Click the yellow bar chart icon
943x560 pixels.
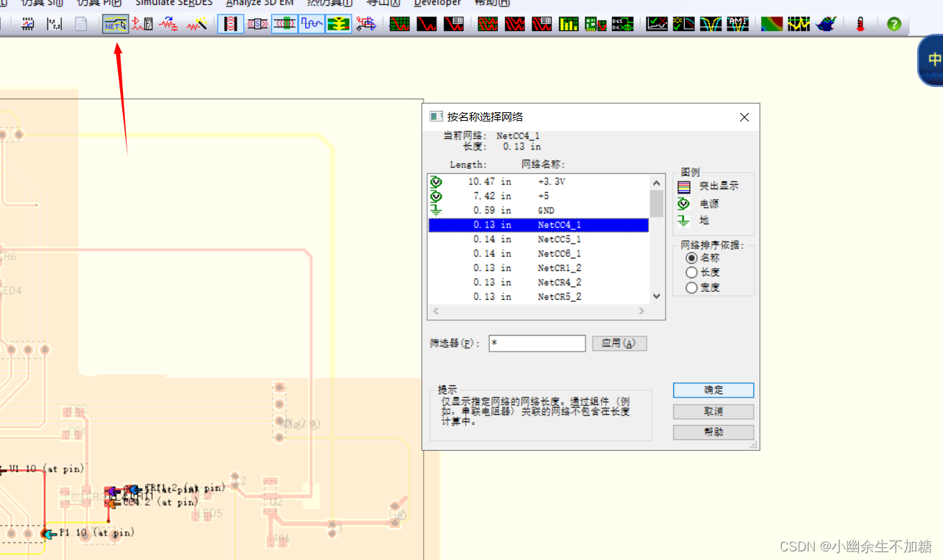[568, 24]
